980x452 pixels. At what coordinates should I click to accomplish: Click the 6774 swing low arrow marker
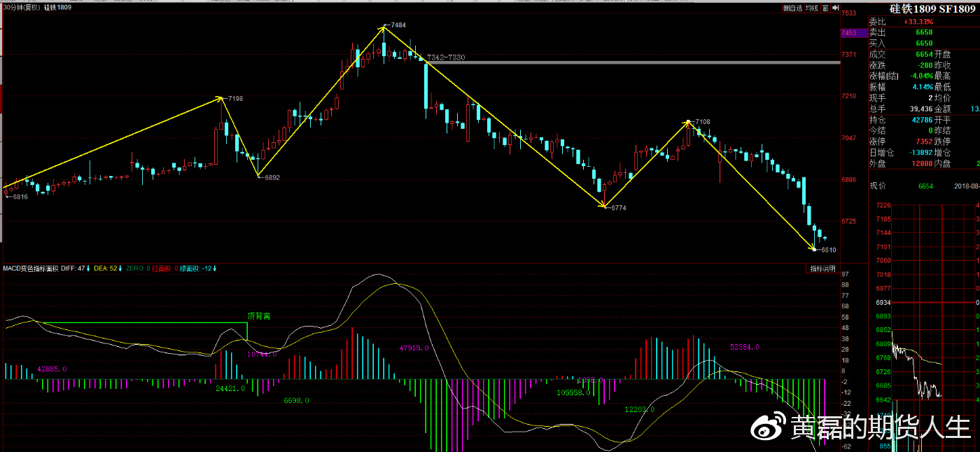pos(604,207)
